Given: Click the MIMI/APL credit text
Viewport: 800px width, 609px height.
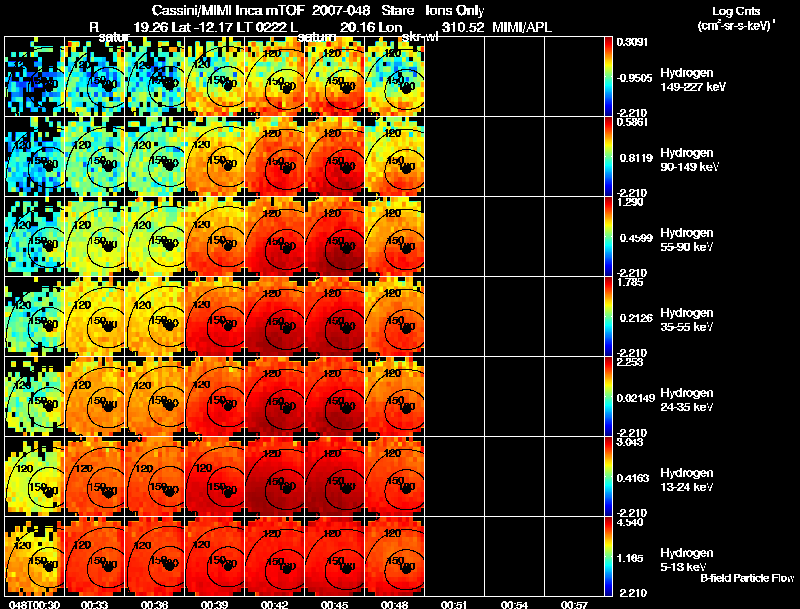Looking at the screenshot, I should point(522,27).
